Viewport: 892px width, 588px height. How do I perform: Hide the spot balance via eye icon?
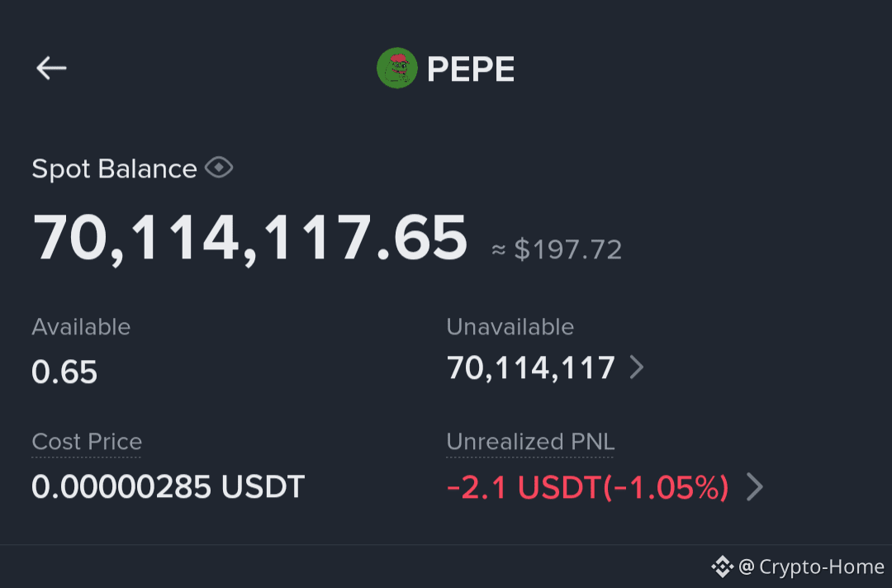219,168
